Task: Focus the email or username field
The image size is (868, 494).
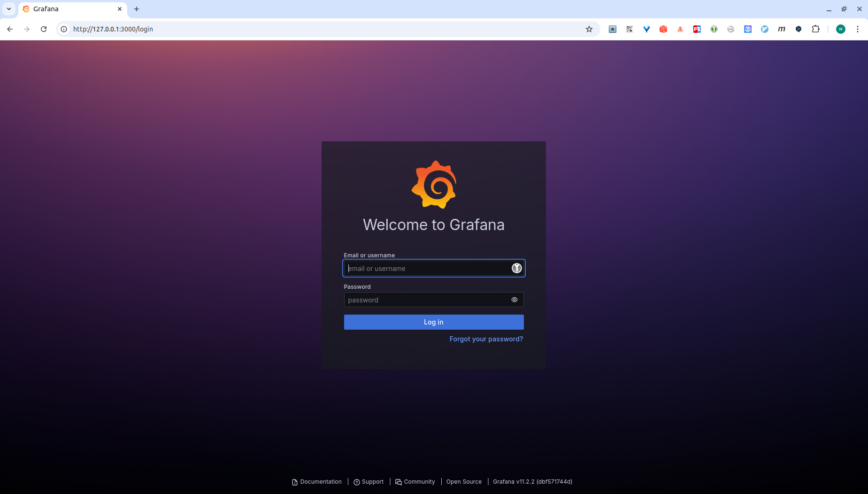Action: tap(434, 268)
